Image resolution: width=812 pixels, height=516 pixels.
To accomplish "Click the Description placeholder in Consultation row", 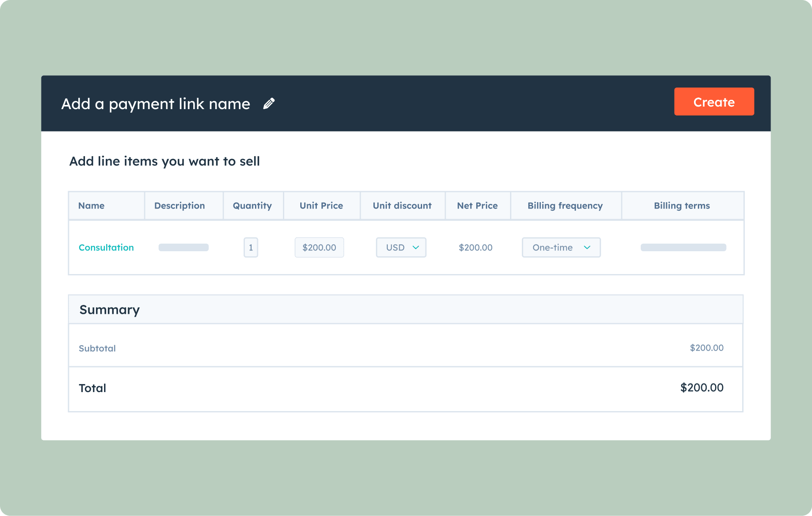I will 184,247.
